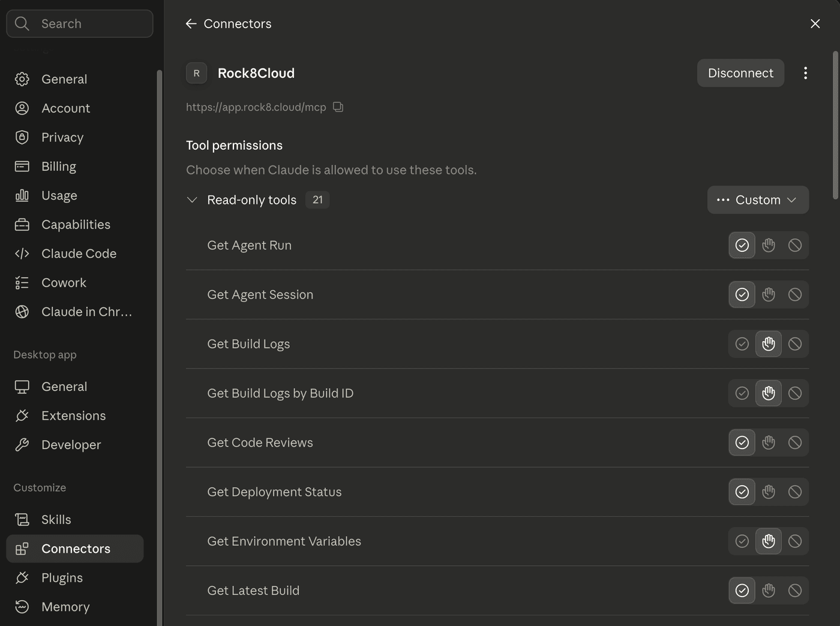Click the Get Latest Build tool name
The width and height of the screenshot is (840, 626).
tap(253, 591)
